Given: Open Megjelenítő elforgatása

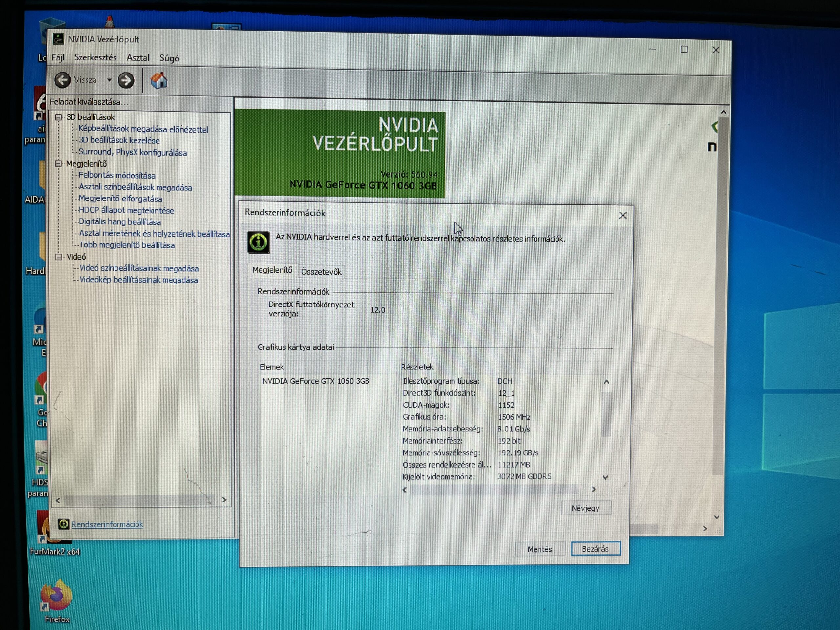Looking at the screenshot, I should click(120, 199).
